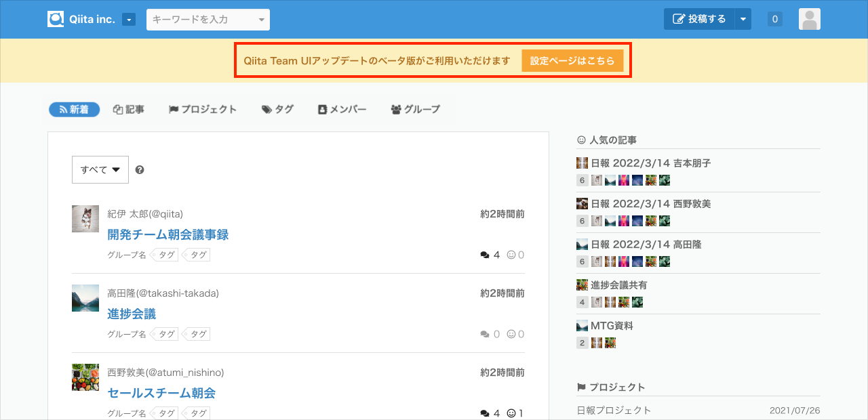Click author thumbnail beside MTG資料
This screenshot has height=420, width=868.
pos(582,326)
